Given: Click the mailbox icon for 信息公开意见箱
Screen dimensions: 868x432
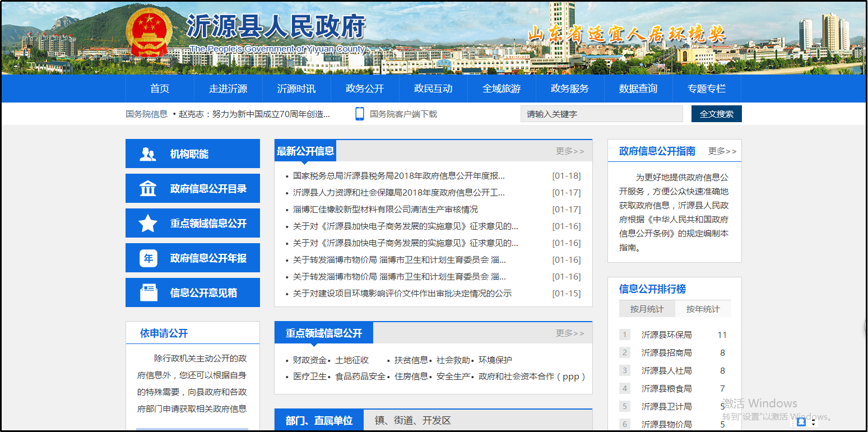Looking at the screenshot, I should point(148,293).
